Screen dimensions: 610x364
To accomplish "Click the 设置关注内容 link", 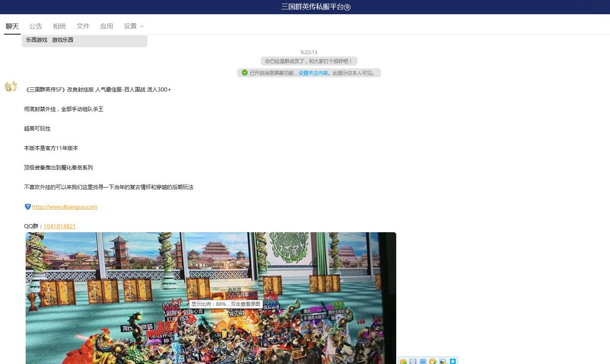I will point(313,73).
